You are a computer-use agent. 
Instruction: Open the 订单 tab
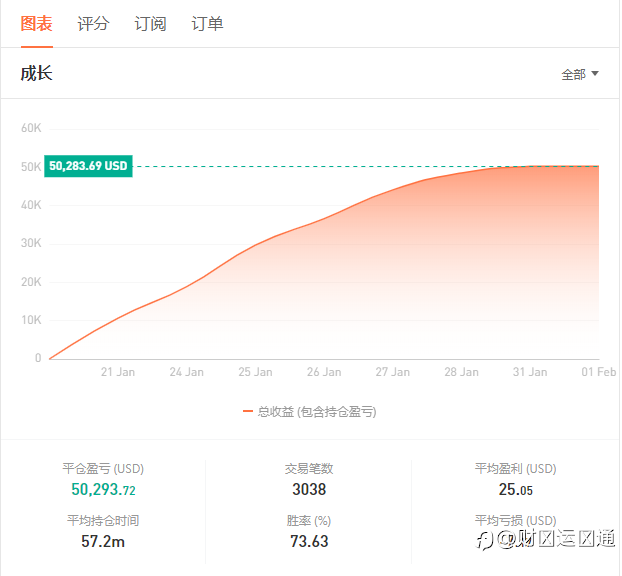pyautogui.click(x=207, y=24)
